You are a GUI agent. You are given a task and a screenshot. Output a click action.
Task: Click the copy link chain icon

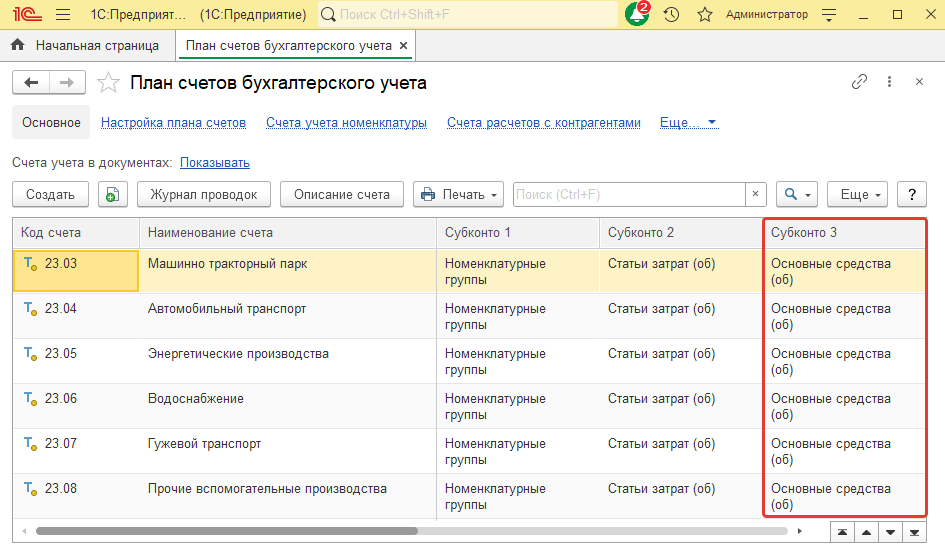tap(859, 82)
